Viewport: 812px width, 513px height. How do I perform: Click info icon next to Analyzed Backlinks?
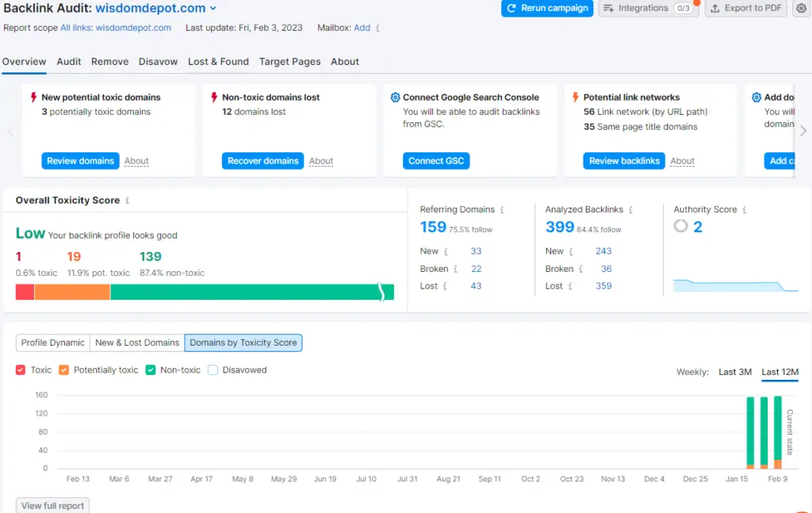[x=630, y=209]
